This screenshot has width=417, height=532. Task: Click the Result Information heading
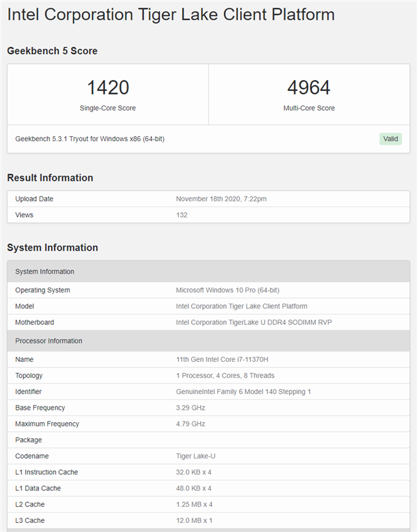[50, 178]
